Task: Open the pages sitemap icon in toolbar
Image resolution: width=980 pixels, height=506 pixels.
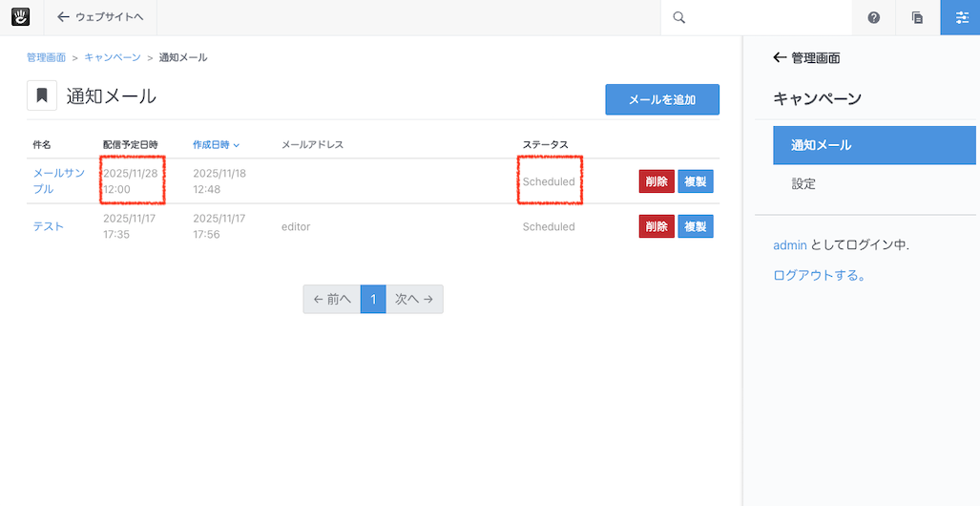Action: [917, 17]
